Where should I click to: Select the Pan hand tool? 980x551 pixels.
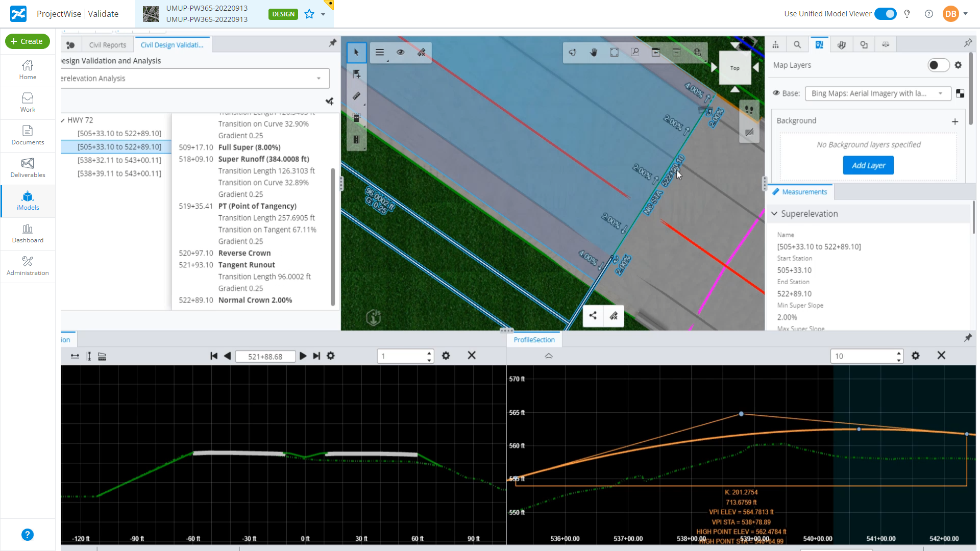click(x=593, y=52)
